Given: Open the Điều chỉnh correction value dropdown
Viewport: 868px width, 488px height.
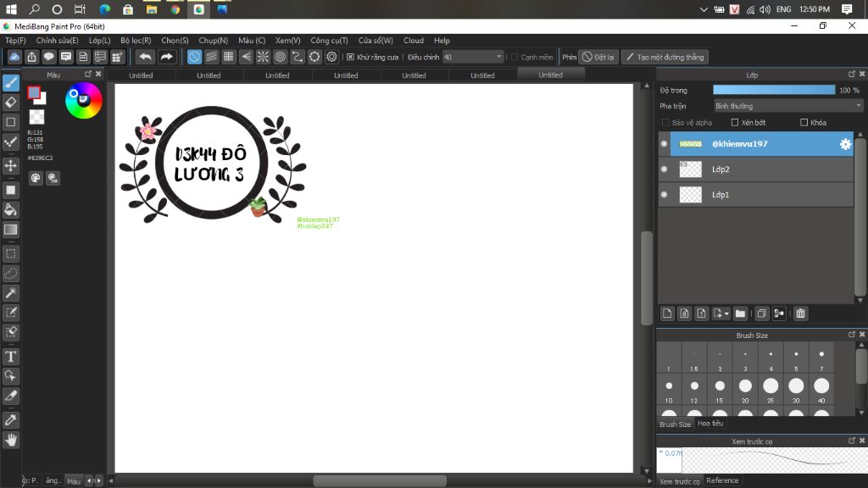Looking at the screenshot, I should tap(473, 57).
